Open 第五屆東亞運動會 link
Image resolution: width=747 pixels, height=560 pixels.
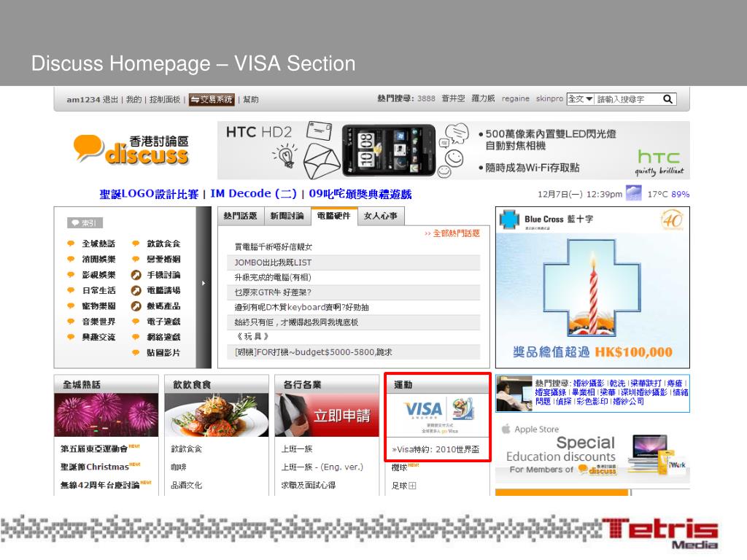[x=94, y=448]
